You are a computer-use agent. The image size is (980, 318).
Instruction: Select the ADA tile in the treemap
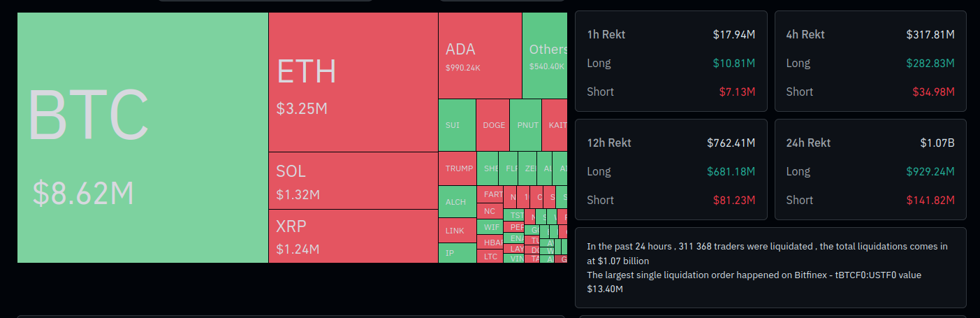tap(480, 56)
